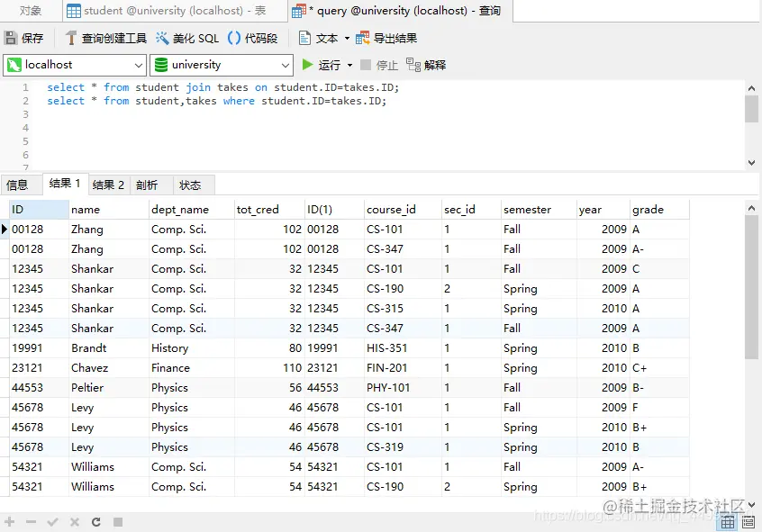Click the tot_cred 80 cell
The image size is (762, 532).
269,347
